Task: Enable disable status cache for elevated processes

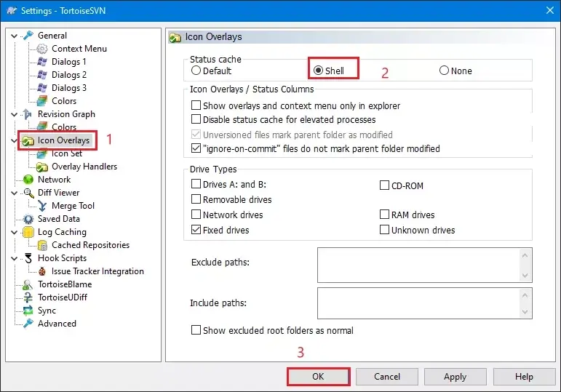Action: coord(196,119)
